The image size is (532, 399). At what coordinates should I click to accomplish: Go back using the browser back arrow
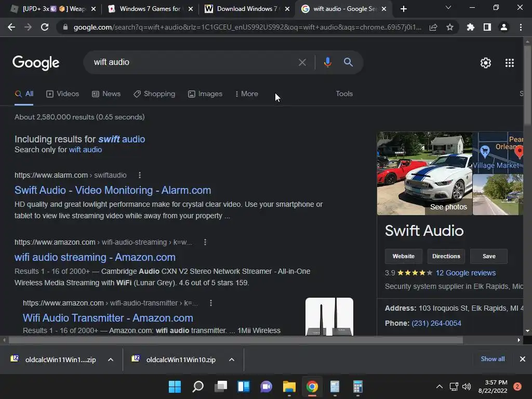(x=11, y=27)
